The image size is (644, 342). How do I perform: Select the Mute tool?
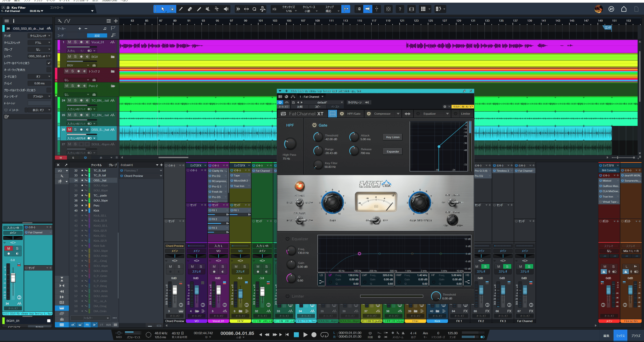pos(208,9)
